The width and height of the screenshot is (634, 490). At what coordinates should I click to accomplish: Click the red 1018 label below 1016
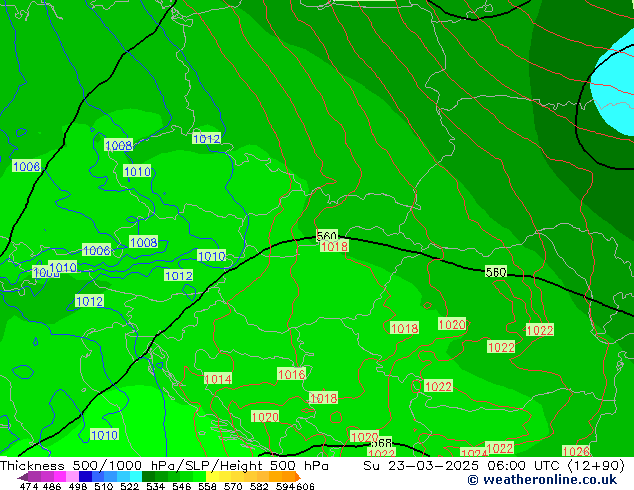click(323, 398)
